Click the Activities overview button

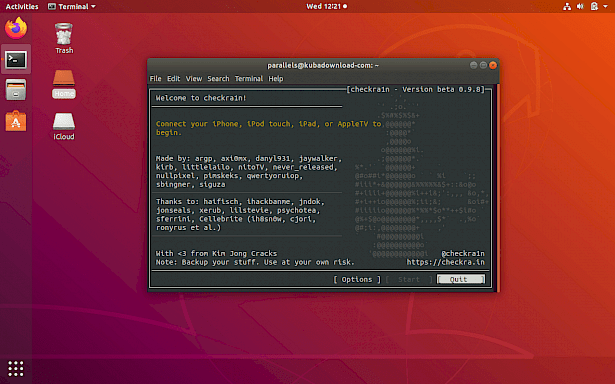[x=22, y=6]
